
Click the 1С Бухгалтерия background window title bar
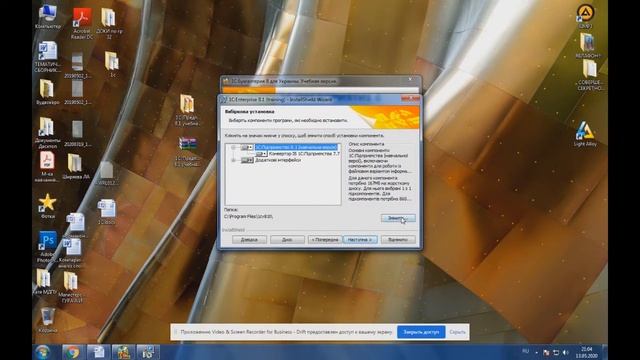(x=320, y=81)
